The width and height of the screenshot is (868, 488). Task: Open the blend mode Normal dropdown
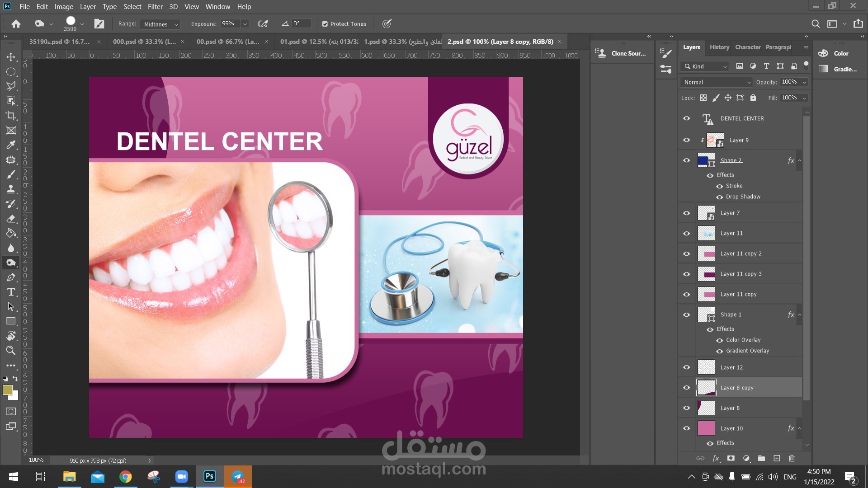coord(716,82)
